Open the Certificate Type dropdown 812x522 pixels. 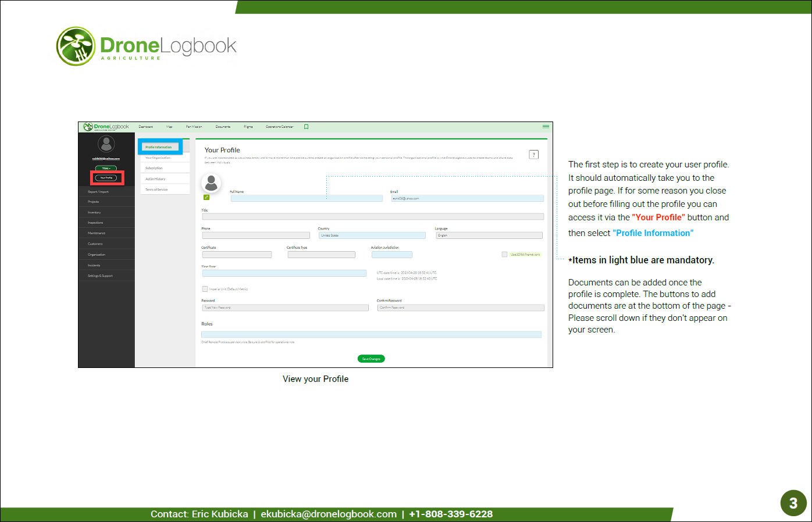tap(321, 255)
